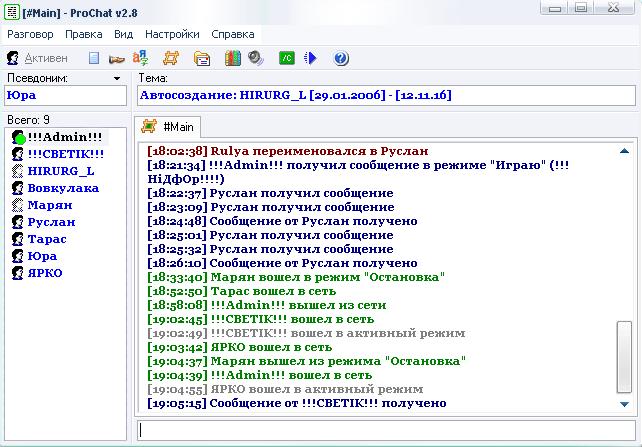Select user HIRURG_L in user list
This screenshot has width=642, height=447.
(60, 171)
